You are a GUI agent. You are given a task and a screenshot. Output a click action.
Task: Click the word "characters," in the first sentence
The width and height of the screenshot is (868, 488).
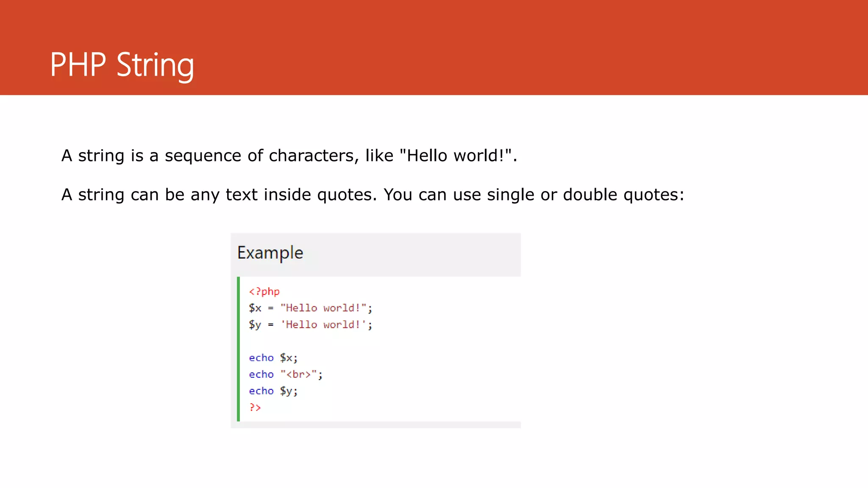pyautogui.click(x=314, y=156)
